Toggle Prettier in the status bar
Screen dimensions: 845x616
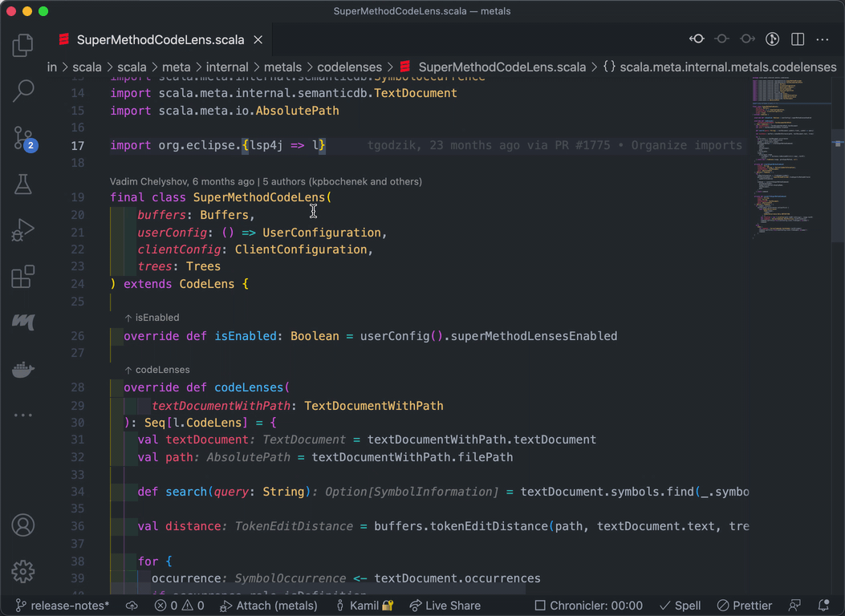745,606
